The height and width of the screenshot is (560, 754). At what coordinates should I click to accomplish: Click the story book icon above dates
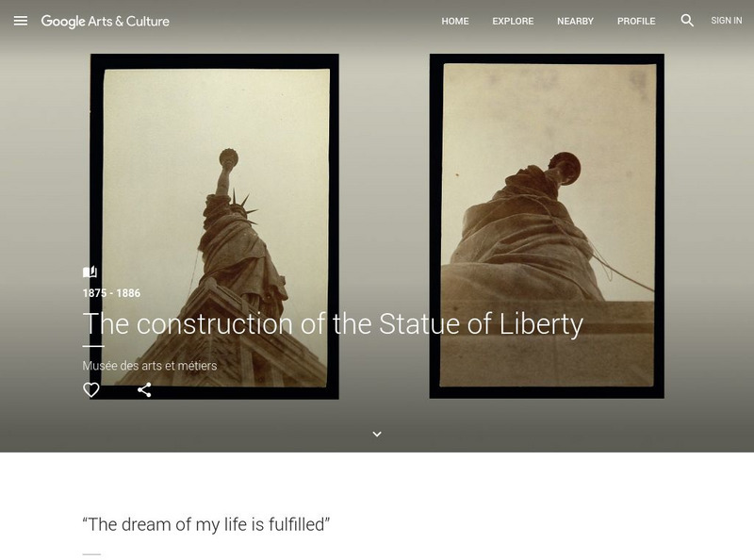coord(90,272)
